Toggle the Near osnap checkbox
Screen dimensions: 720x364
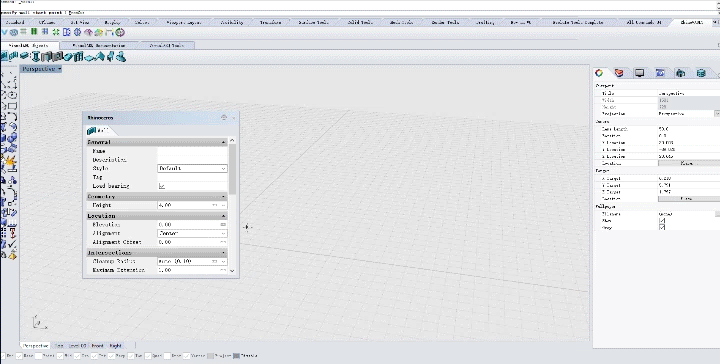19,356
